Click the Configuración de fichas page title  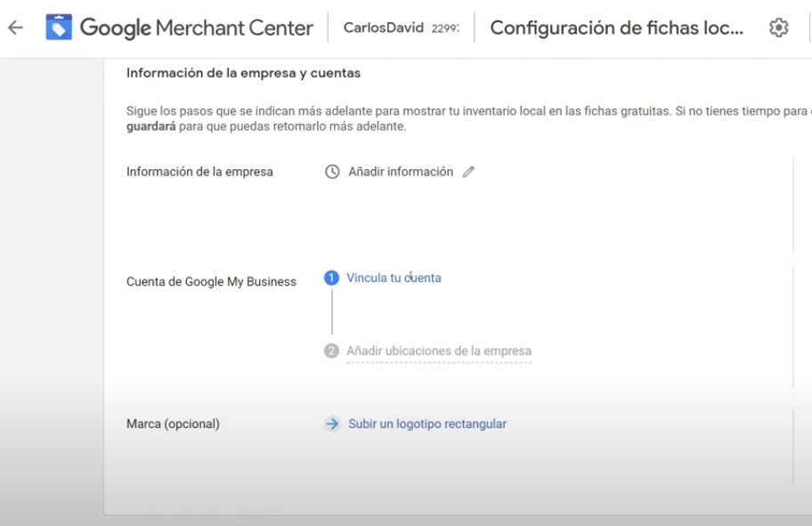point(616,28)
